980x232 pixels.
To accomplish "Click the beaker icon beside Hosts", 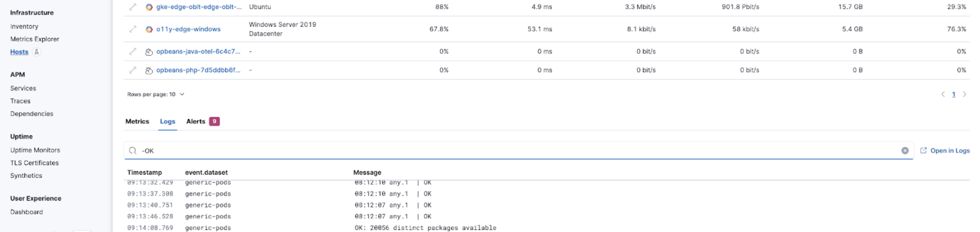I will (36, 52).
